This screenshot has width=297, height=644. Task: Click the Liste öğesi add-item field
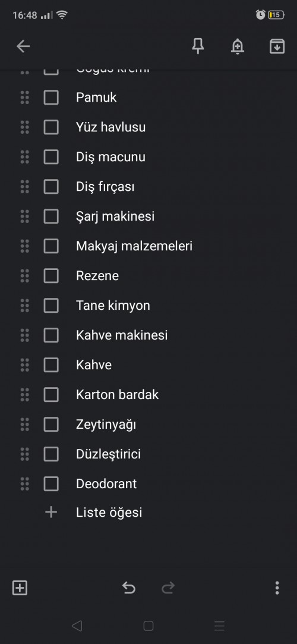point(109,513)
